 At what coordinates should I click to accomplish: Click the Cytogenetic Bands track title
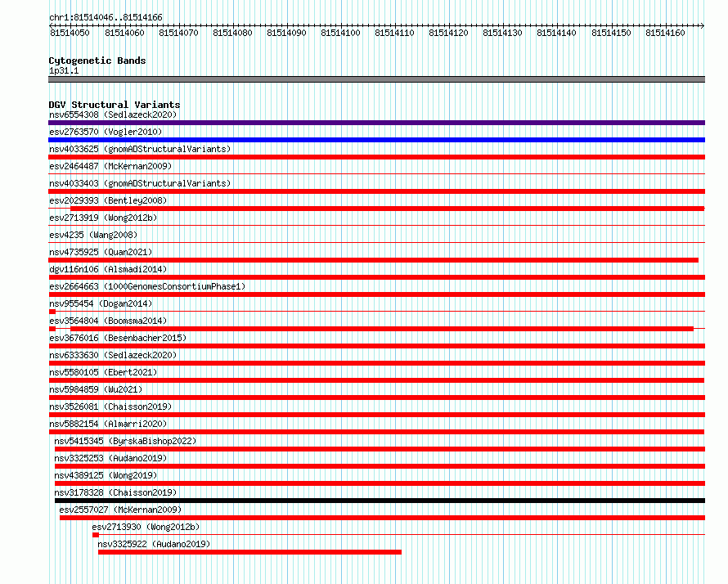pos(97,61)
